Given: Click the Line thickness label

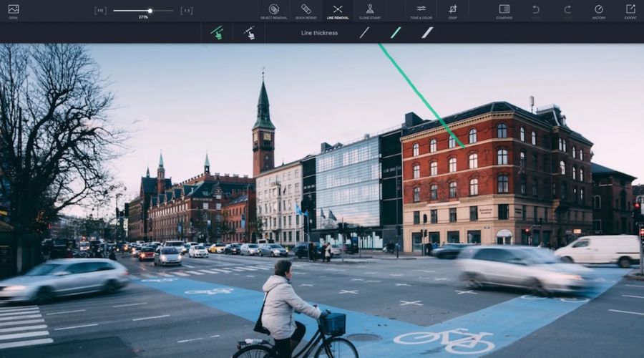Looking at the screenshot, I should tap(319, 33).
